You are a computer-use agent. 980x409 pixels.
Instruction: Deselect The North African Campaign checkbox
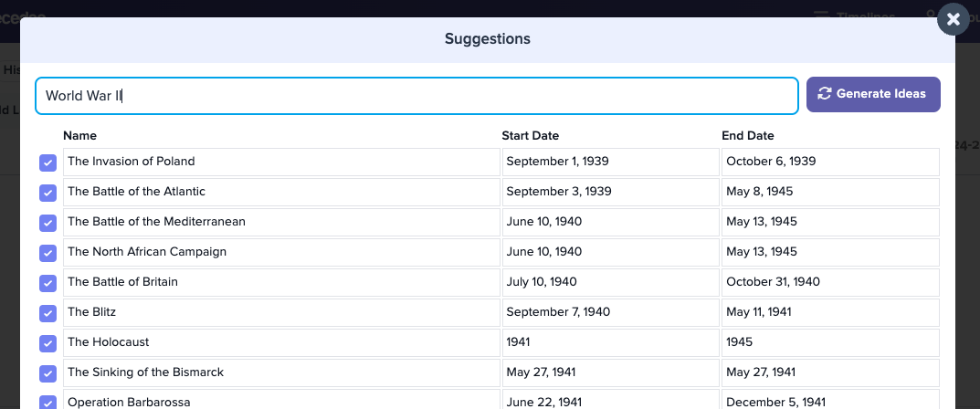[x=48, y=253]
